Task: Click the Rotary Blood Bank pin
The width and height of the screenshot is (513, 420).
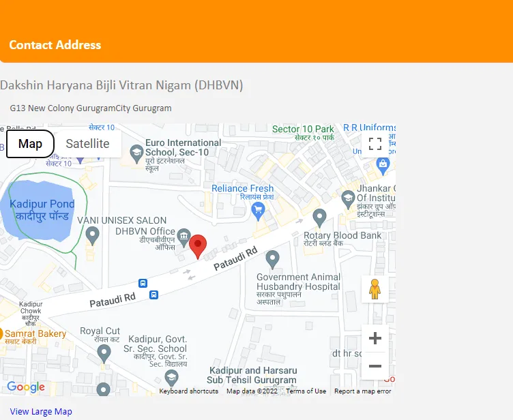Action: point(319,218)
